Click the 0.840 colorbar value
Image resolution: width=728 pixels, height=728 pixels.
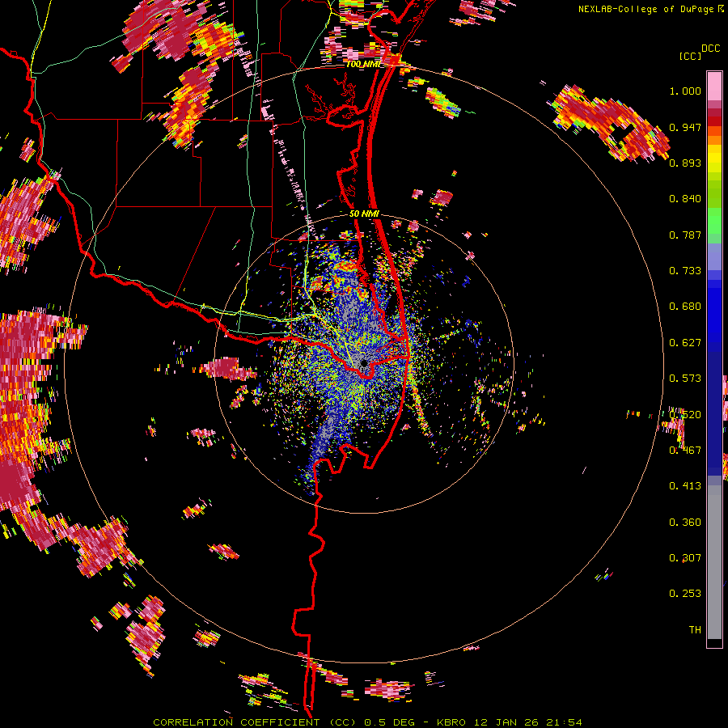pos(685,199)
